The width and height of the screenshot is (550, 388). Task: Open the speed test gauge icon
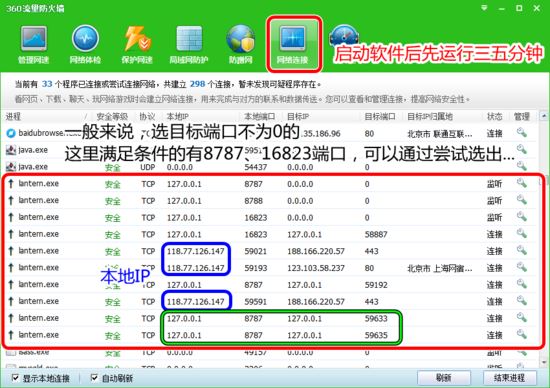click(x=344, y=35)
